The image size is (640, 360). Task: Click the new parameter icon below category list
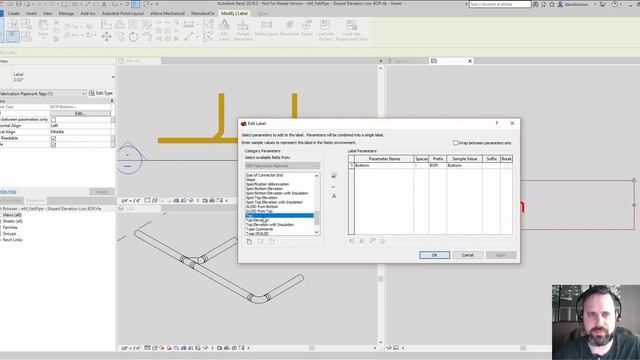point(249,242)
